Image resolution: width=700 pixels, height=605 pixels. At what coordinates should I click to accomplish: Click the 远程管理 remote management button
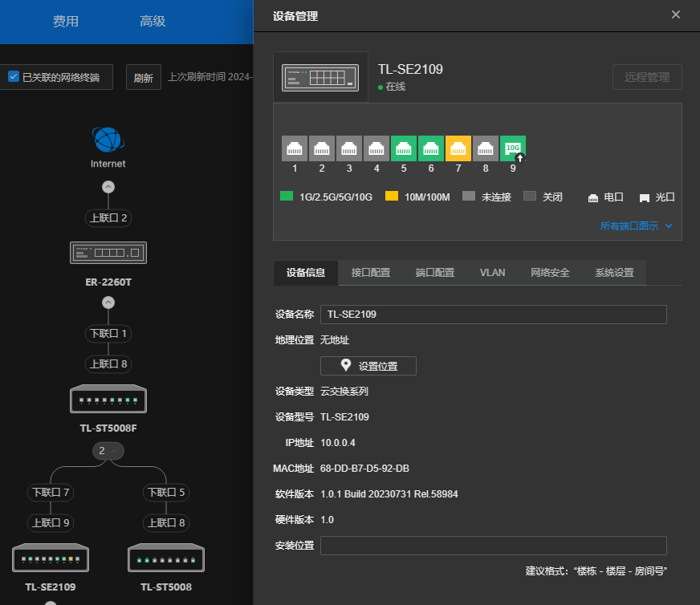(x=647, y=77)
